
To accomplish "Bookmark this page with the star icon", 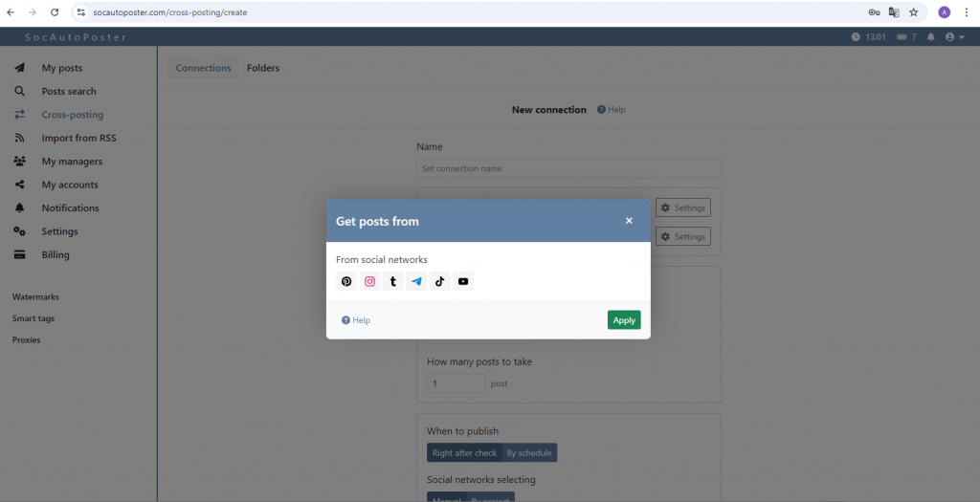I will tap(913, 12).
